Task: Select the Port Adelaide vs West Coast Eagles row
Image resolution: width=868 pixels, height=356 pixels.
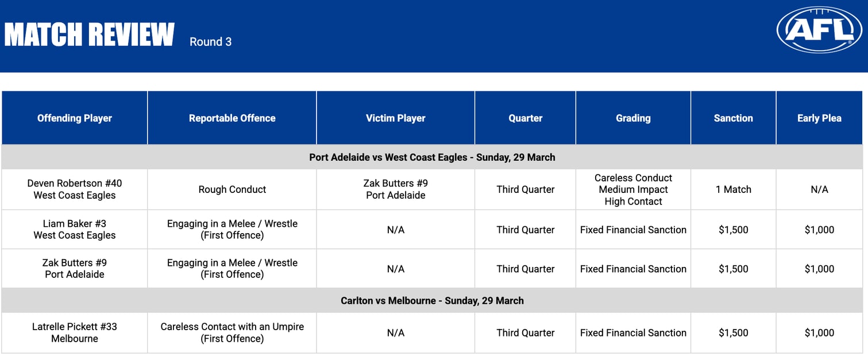Action: pyautogui.click(x=432, y=157)
